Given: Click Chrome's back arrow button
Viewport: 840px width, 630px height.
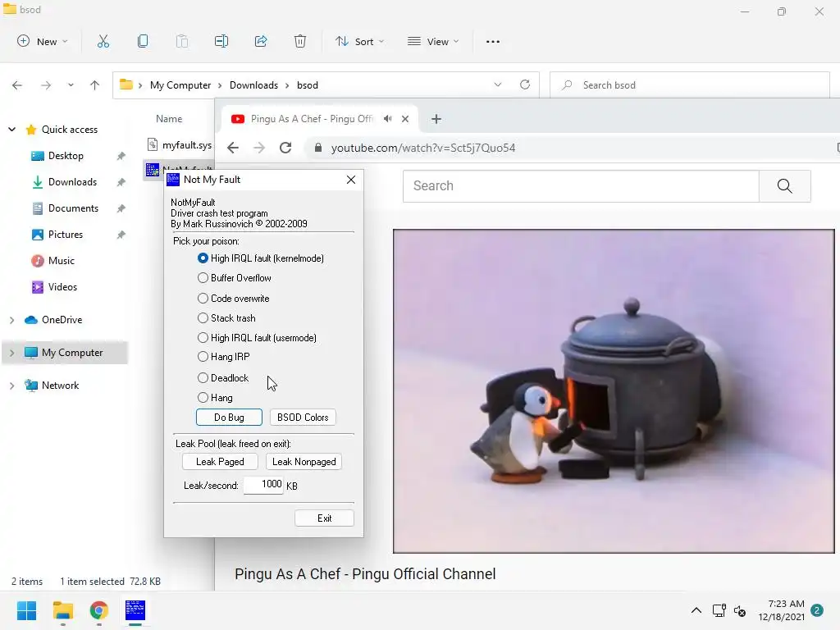Looking at the screenshot, I should coord(232,148).
